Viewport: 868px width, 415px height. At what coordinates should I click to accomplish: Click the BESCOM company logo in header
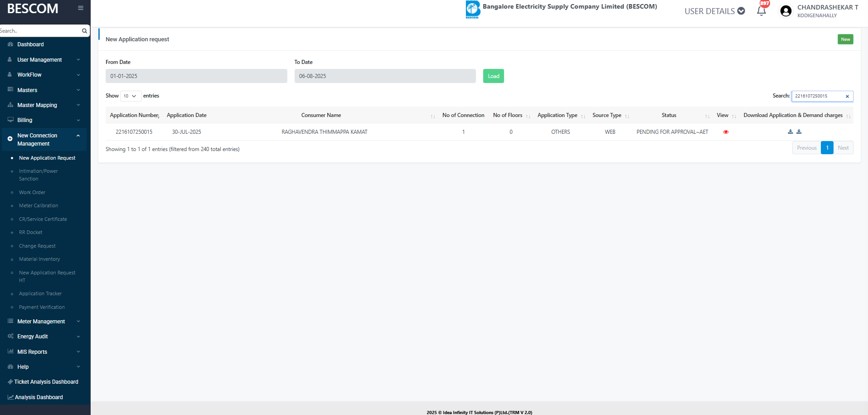473,10
